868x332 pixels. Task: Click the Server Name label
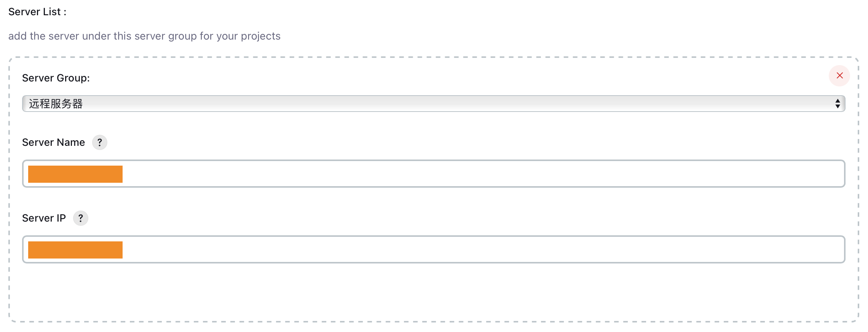point(53,142)
